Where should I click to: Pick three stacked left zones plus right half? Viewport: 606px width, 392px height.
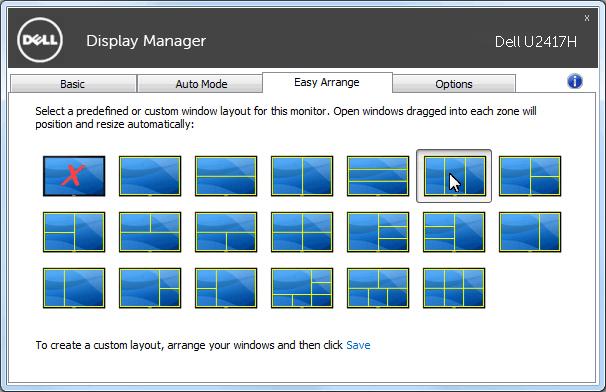[x=454, y=232]
